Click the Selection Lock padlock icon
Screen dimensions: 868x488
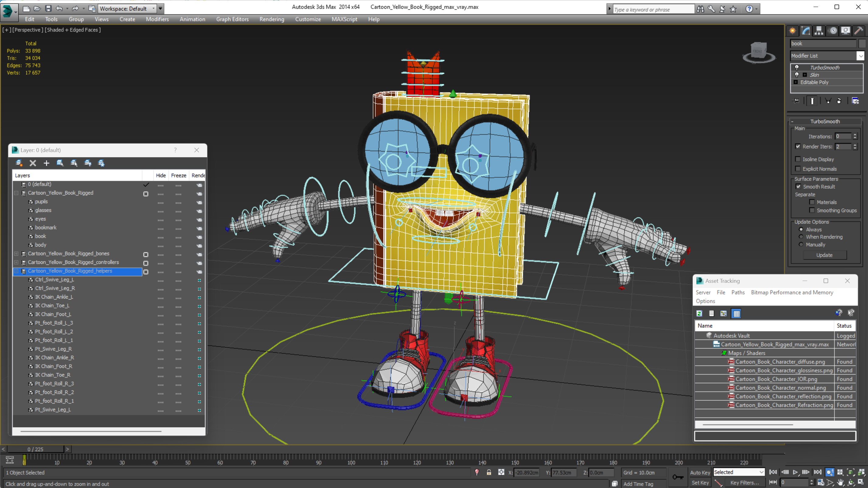[489, 472]
